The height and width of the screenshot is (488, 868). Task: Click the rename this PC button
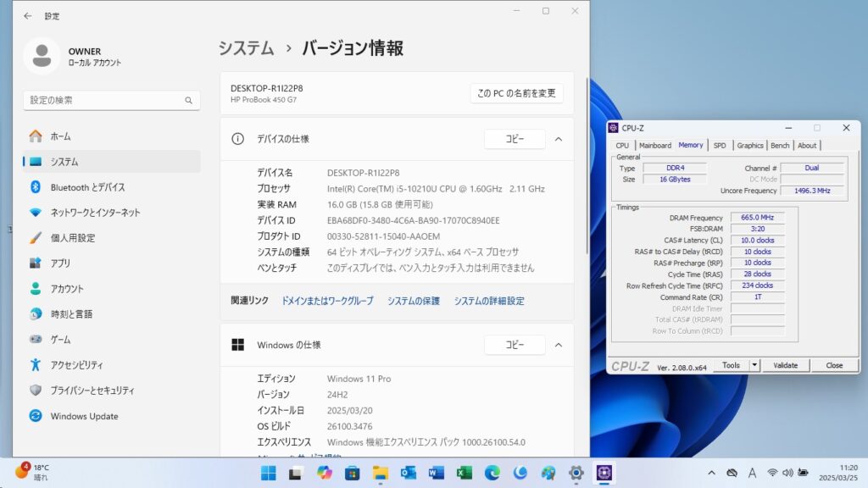(516, 93)
